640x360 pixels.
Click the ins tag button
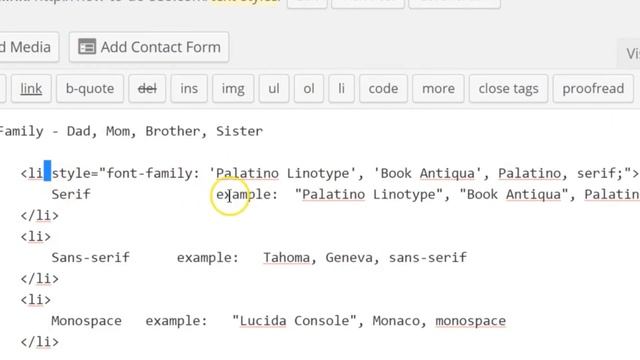189,89
